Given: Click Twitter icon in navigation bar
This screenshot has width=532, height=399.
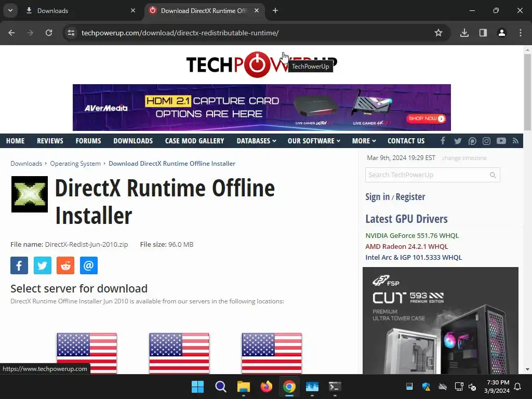Looking at the screenshot, I should tap(458, 141).
